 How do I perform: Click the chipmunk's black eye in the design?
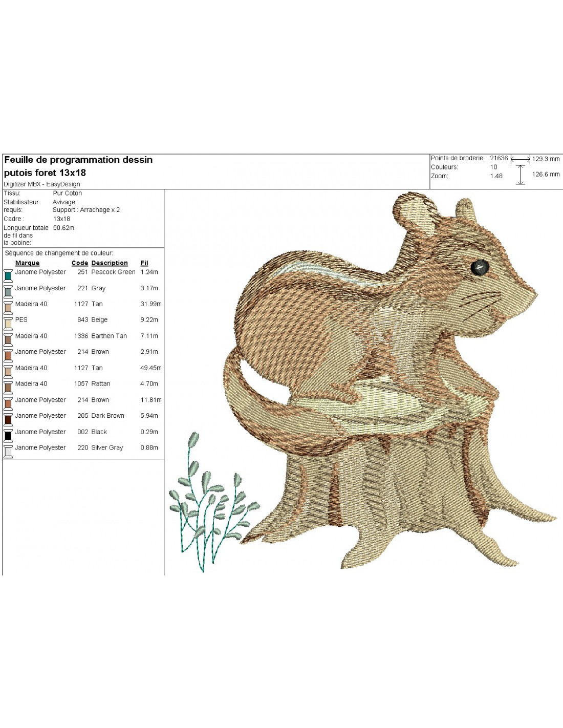pos(480,267)
